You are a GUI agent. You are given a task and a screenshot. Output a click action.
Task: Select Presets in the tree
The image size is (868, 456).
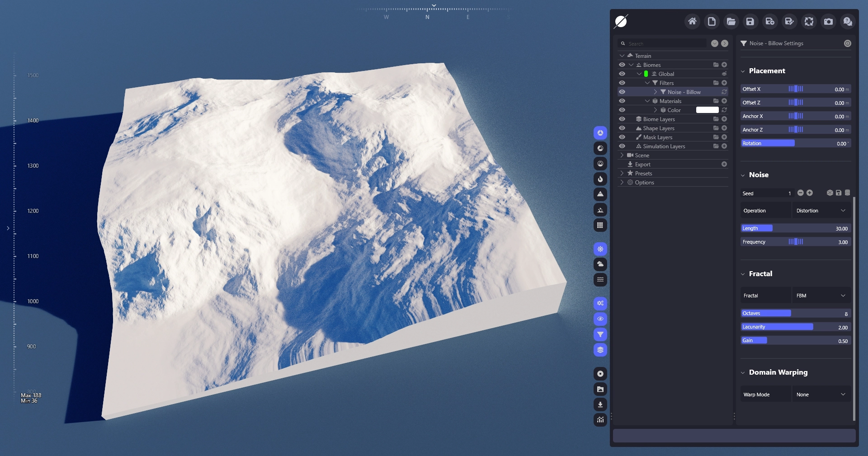point(643,174)
